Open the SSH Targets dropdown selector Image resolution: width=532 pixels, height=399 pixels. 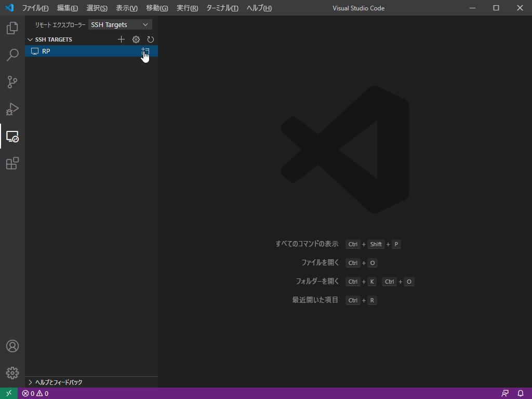click(x=120, y=24)
